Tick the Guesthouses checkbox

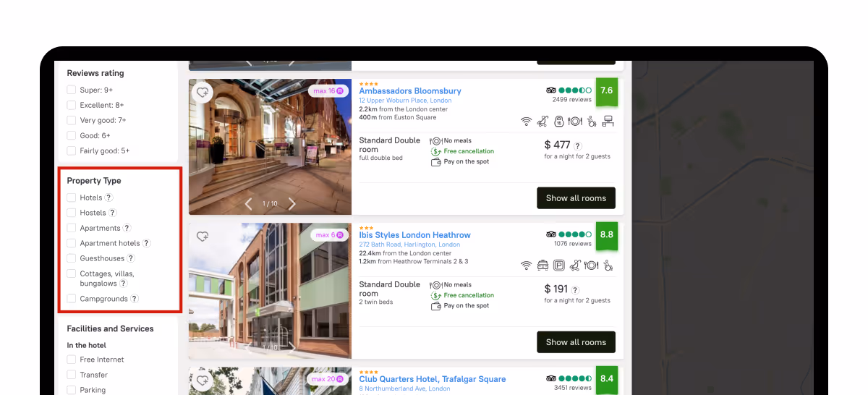tap(72, 258)
